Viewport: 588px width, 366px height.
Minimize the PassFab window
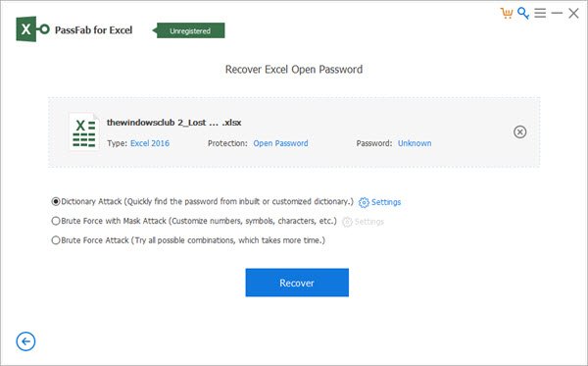pyautogui.click(x=557, y=13)
